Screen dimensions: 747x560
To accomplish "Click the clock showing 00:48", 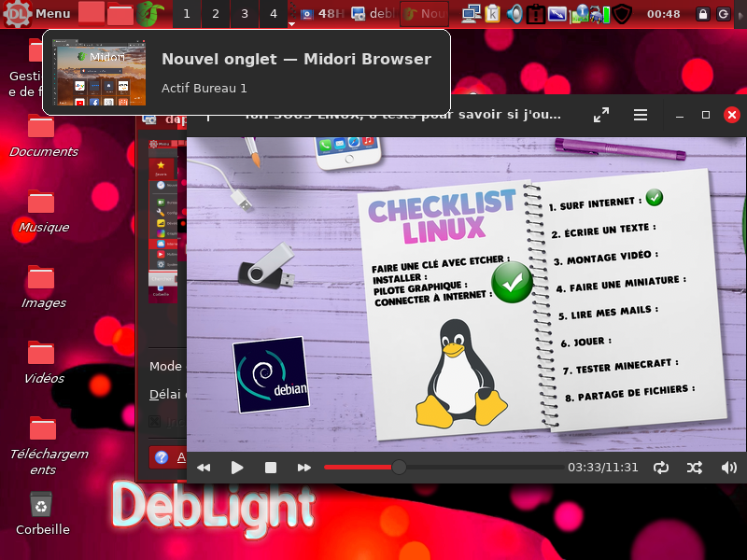I will pos(663,13).
